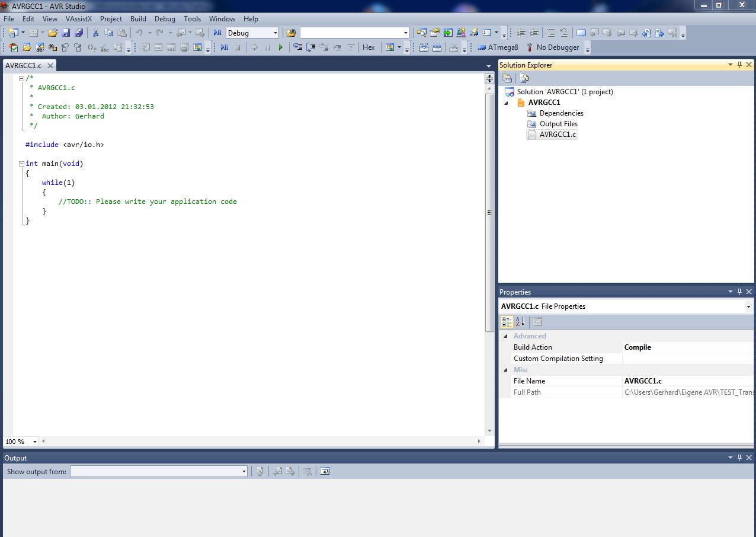Toggle Hex display mode

click(x=369, y=47)
